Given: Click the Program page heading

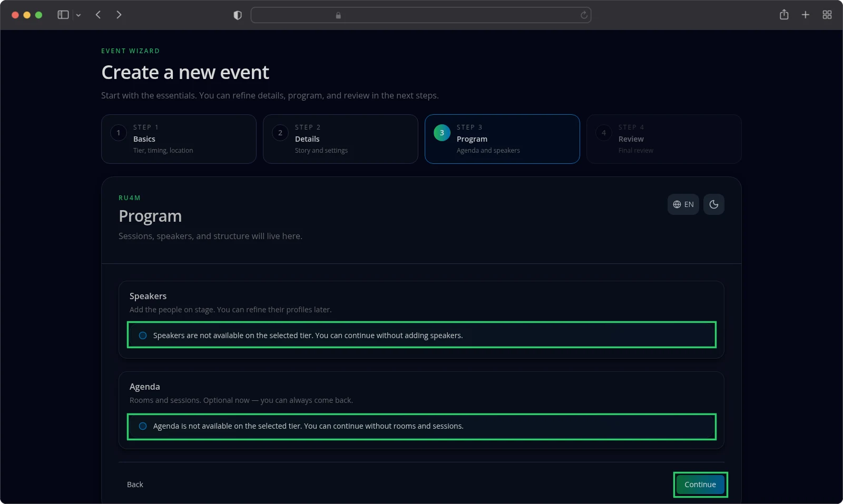Looking at the screenshot, I should coord(150,216).
